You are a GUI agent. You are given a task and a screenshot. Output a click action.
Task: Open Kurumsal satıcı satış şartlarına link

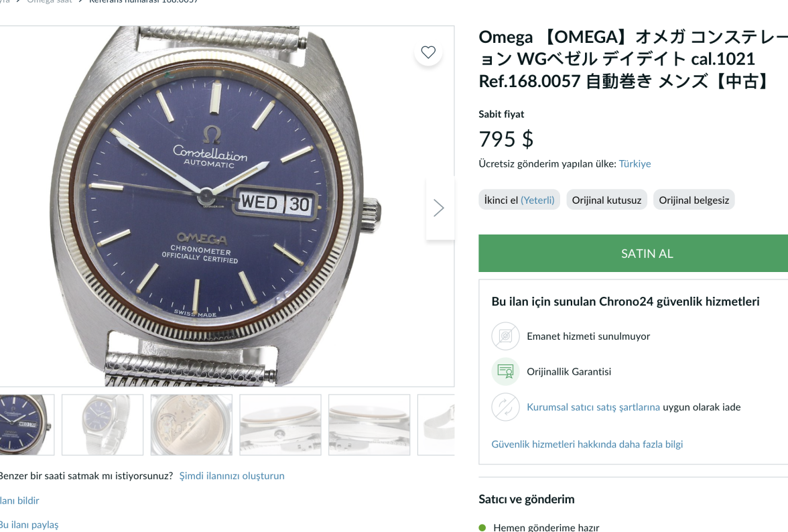point(593,407)
